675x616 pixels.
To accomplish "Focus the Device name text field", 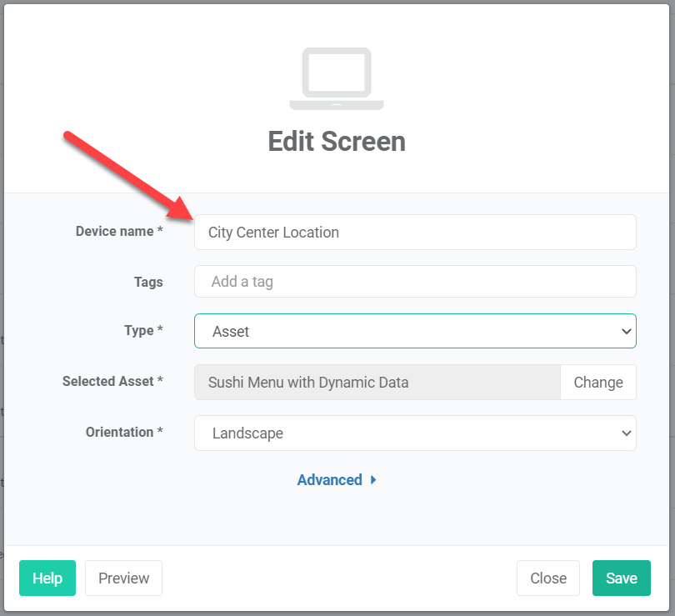I will coord(414,233).
